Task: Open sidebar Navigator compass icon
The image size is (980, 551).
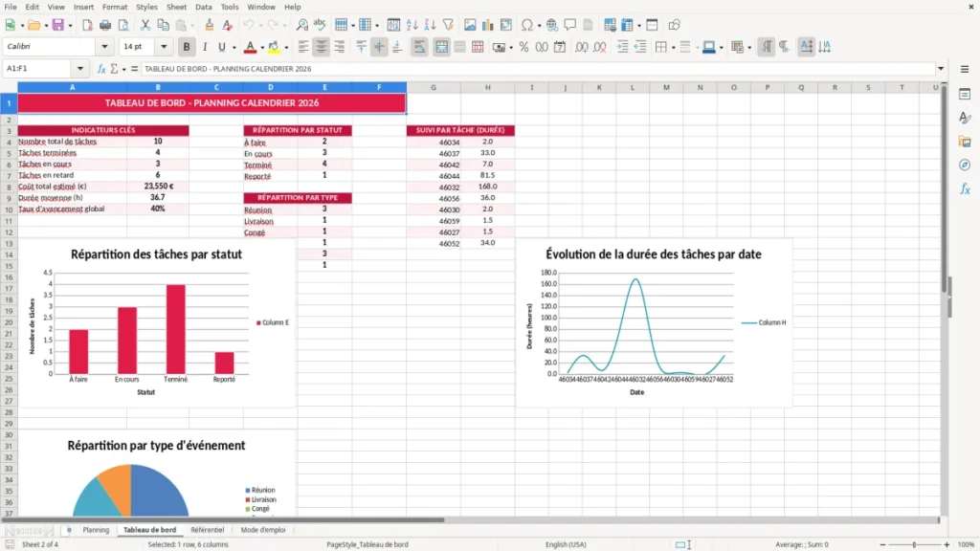Action: point(965,165)
